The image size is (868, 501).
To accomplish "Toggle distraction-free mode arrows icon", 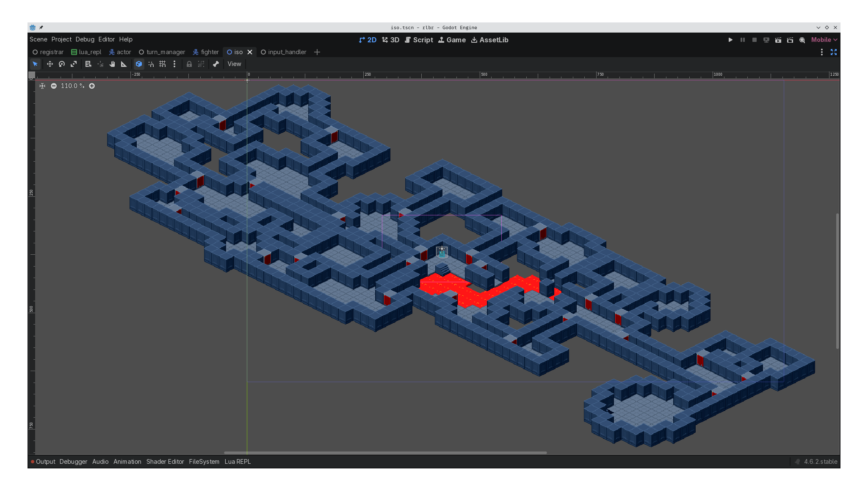I will pos(833,52).
